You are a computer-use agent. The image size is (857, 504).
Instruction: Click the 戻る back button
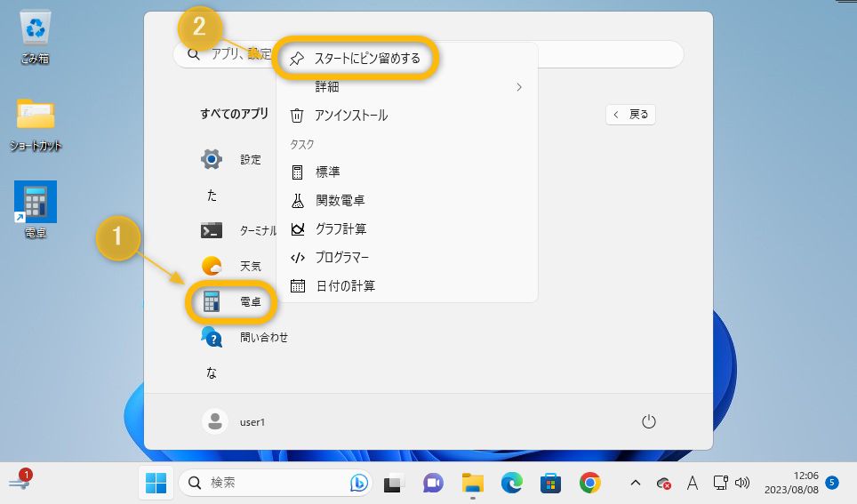coord(630,115)
